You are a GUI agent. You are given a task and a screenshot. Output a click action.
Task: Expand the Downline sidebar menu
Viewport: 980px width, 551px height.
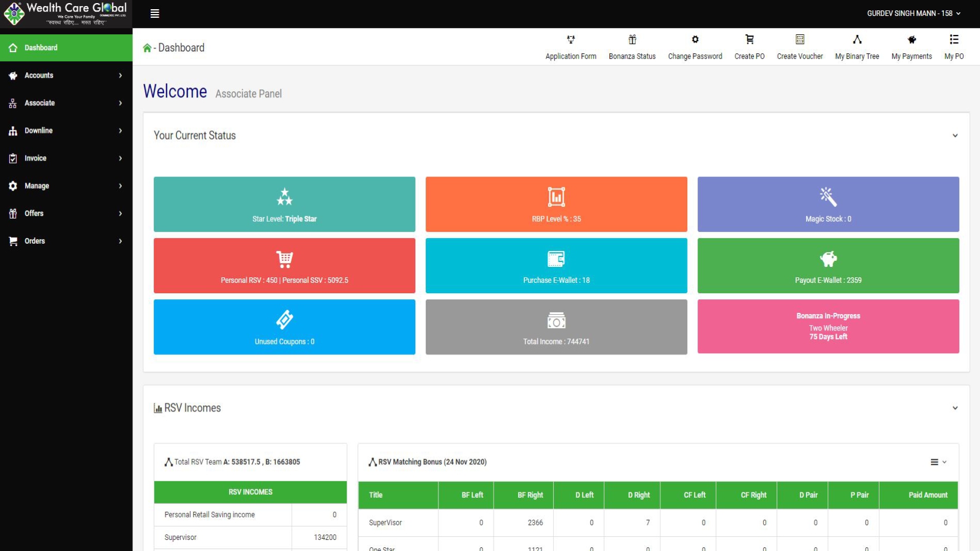tap(66, 130)
